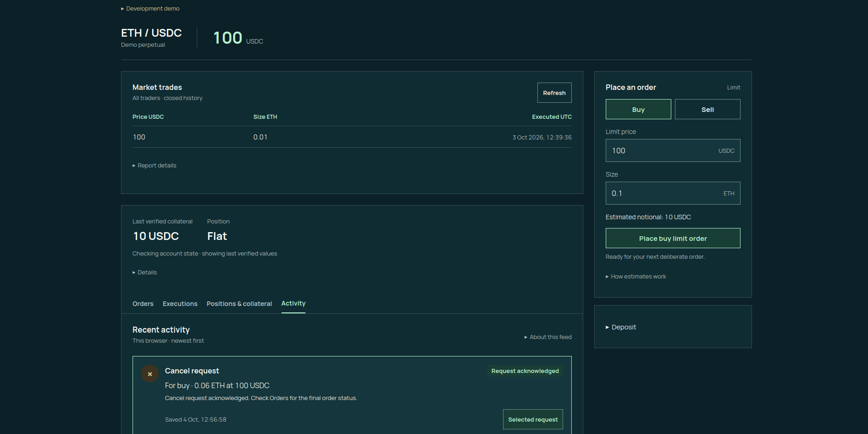Click the Recent activity heading
This screenshot has width=868, height=434.
pos(161,330)
